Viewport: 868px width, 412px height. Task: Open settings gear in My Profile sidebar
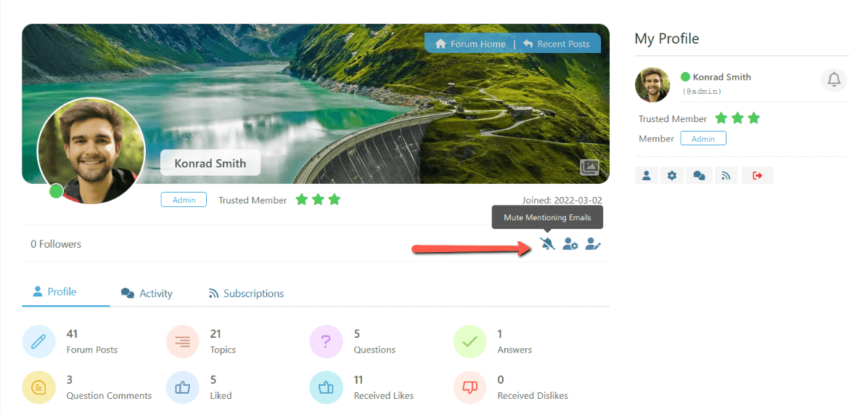[672, 175]
